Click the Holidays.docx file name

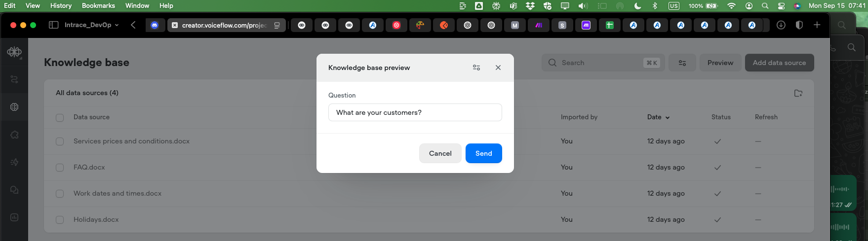click(x=96, y=219)
